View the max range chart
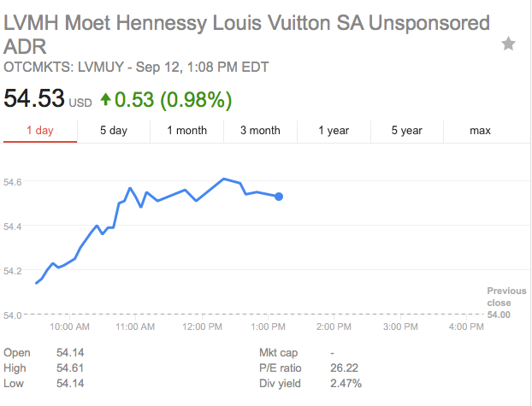 (x=480, y=131)
